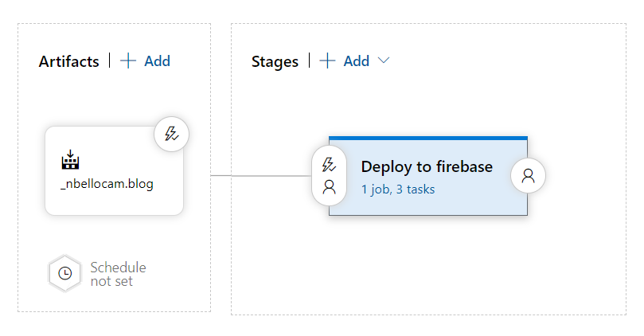Click the Stages heading

275,61
